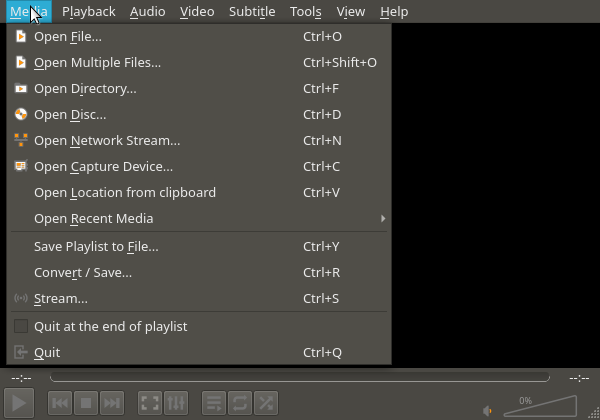Open the Audio menu
The image size is (600, 420).
pyautogui.click(x=147, y=12)
